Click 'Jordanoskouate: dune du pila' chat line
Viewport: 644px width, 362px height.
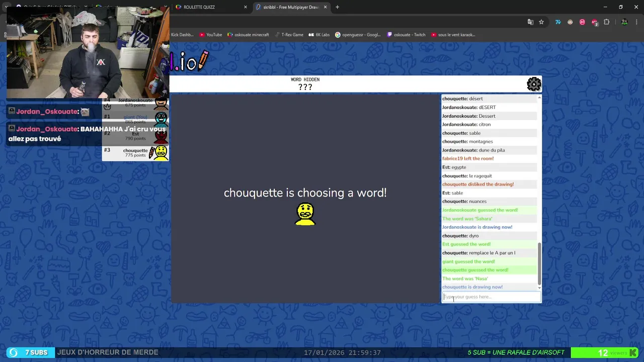tap(473, 150)
